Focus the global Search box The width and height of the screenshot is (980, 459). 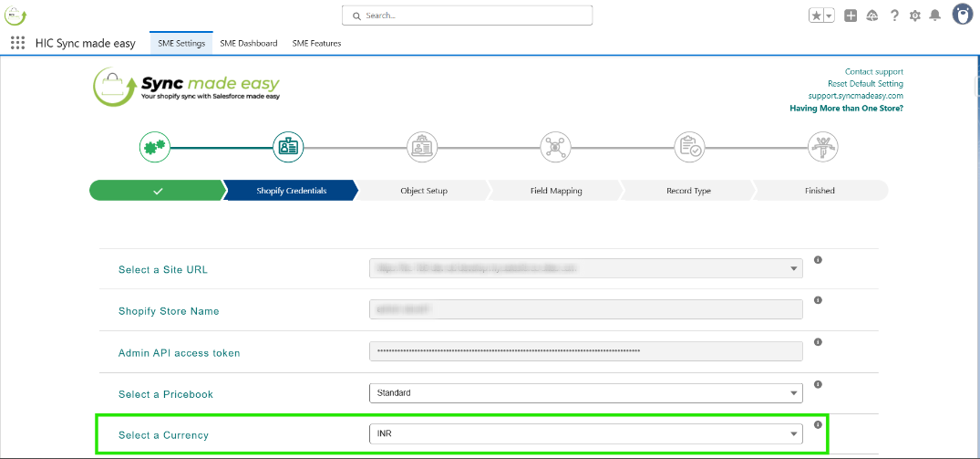point(467,16)
